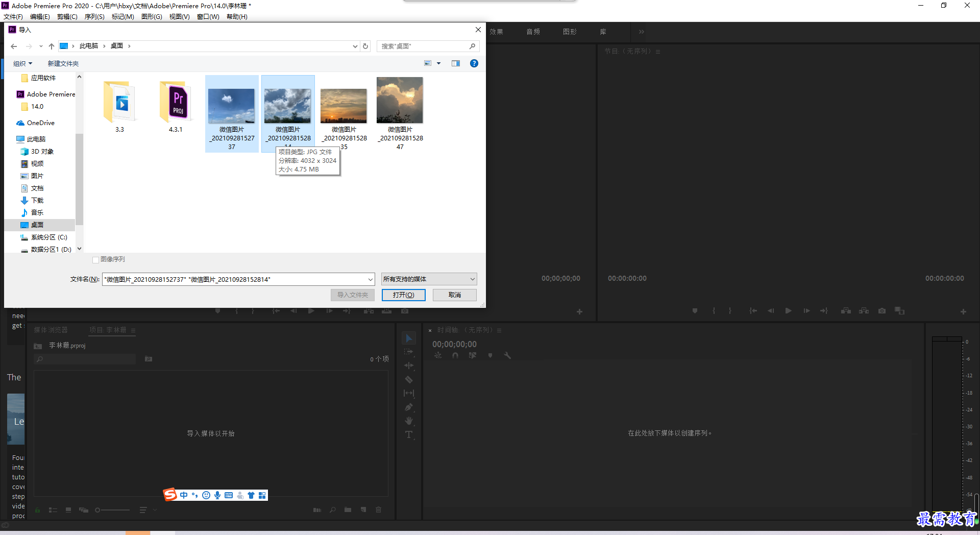
Task: Click New Item icon in Project panel
Action: click(x=363, y=510)
